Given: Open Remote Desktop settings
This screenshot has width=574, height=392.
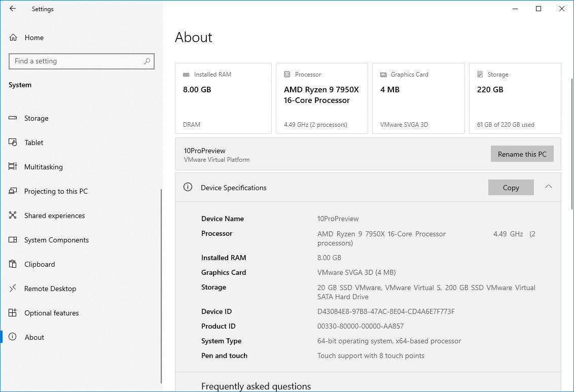Looking at the screenshot, I should pyautogui.click(x=81, y=289).
